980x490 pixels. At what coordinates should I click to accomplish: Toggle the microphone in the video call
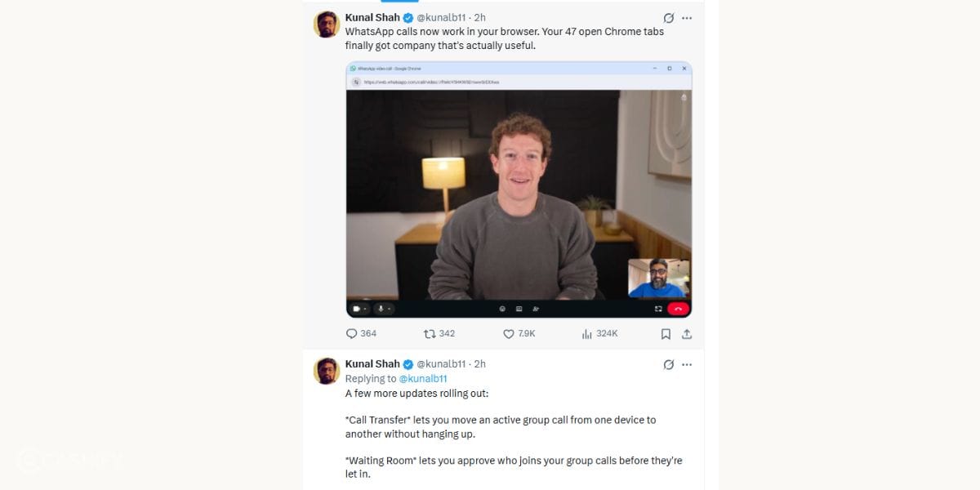pyautogui.click(x=381, y=310)
